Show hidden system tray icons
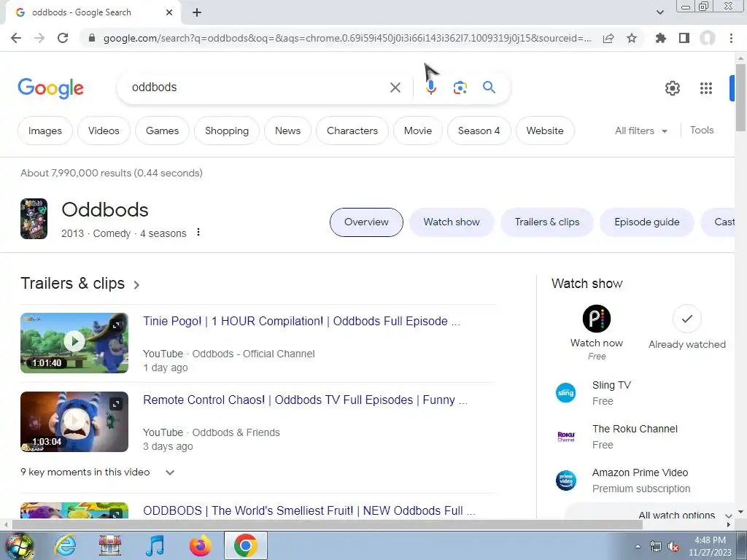This screenshot has height=560, width=747. (x=638, y=546)
